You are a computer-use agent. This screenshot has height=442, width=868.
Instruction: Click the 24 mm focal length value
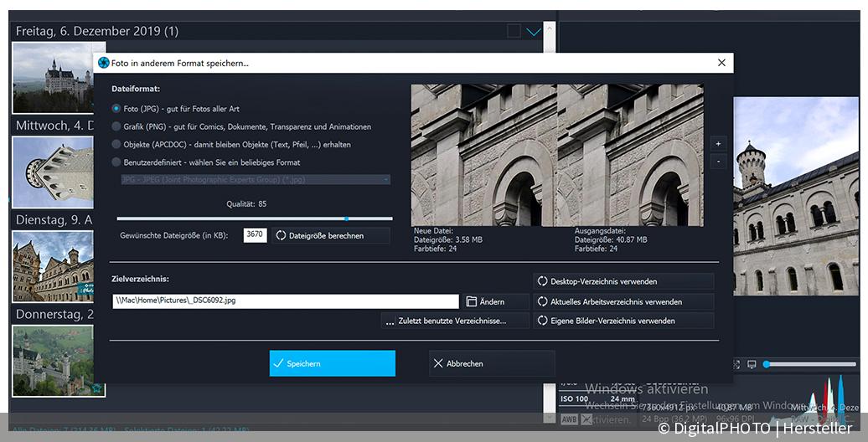(623, 398)
